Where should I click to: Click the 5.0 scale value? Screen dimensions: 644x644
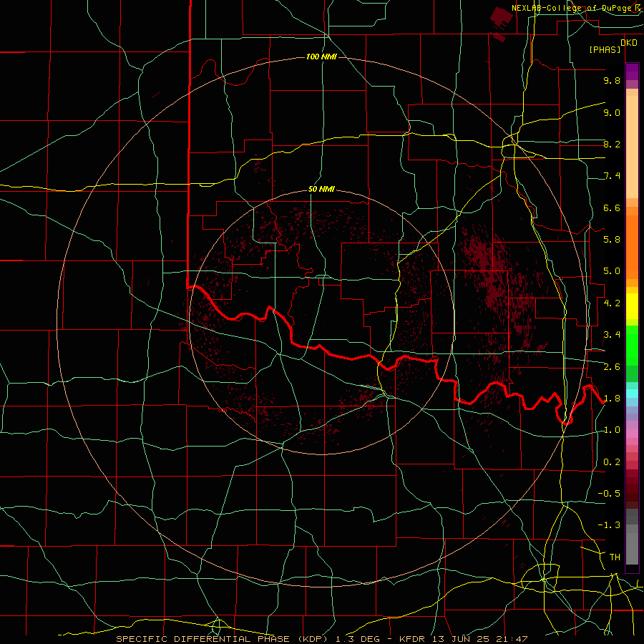612,271
